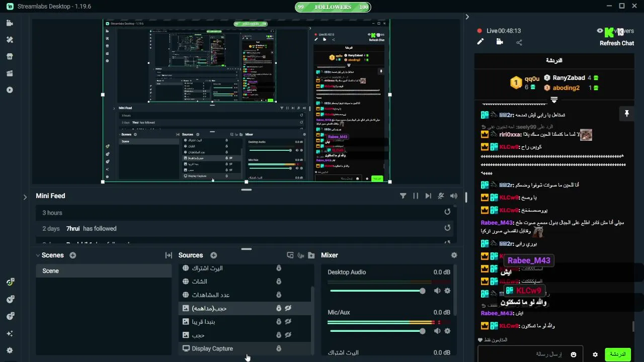The image size is (644, 362).
Task: Pause the Mini Feed alert queue
Action: tap(416, 196)
